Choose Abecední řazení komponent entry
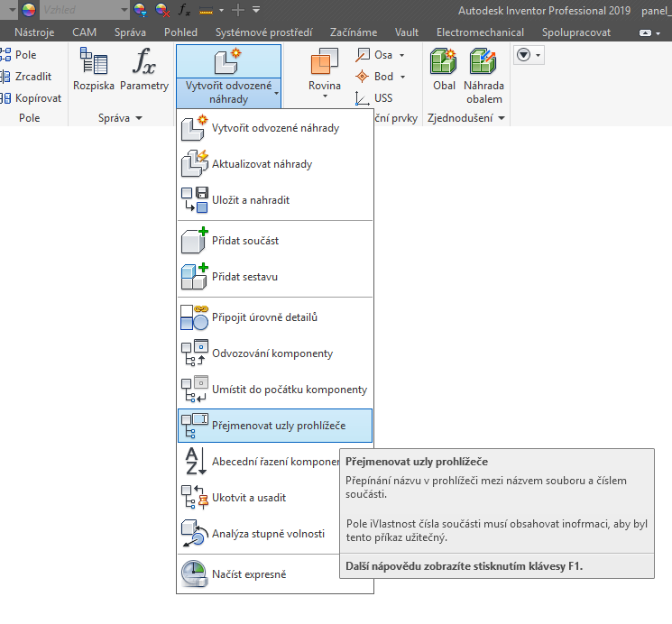Image resolution: width=672 pixels, height=624 pixels. coord(259,461)
